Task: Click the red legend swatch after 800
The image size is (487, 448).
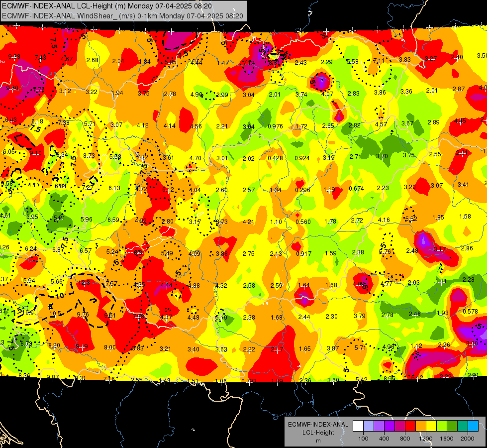Action: pyautogui.click(x=410, y=426)
